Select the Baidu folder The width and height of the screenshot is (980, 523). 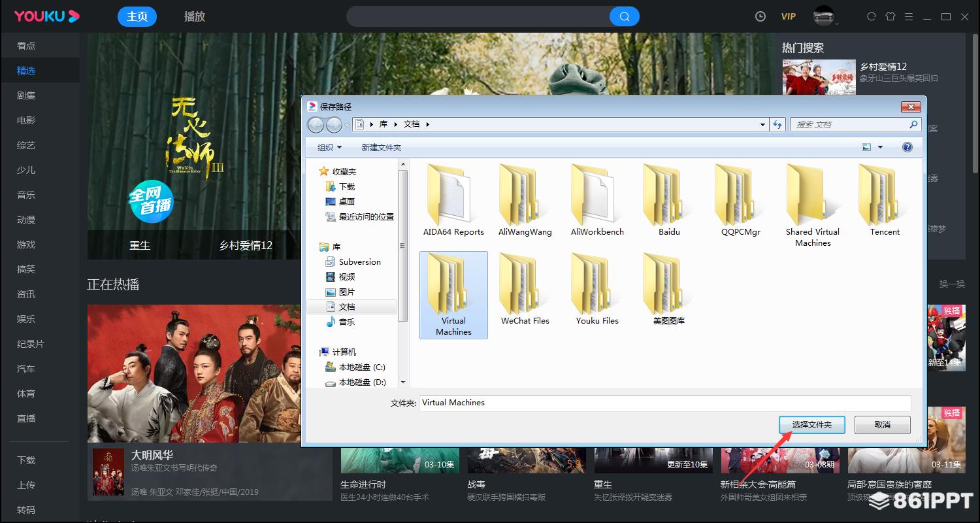(669, 201)
